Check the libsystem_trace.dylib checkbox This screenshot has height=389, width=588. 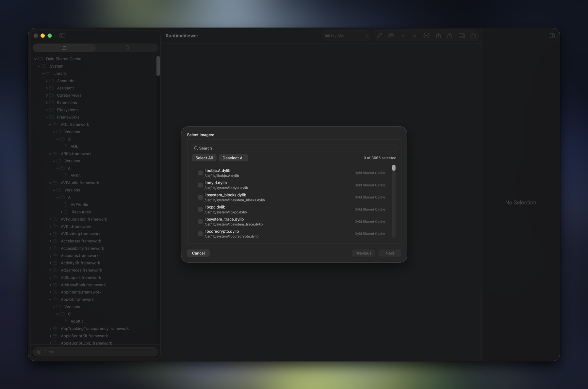pyautogui.click(x=200, y=221)
